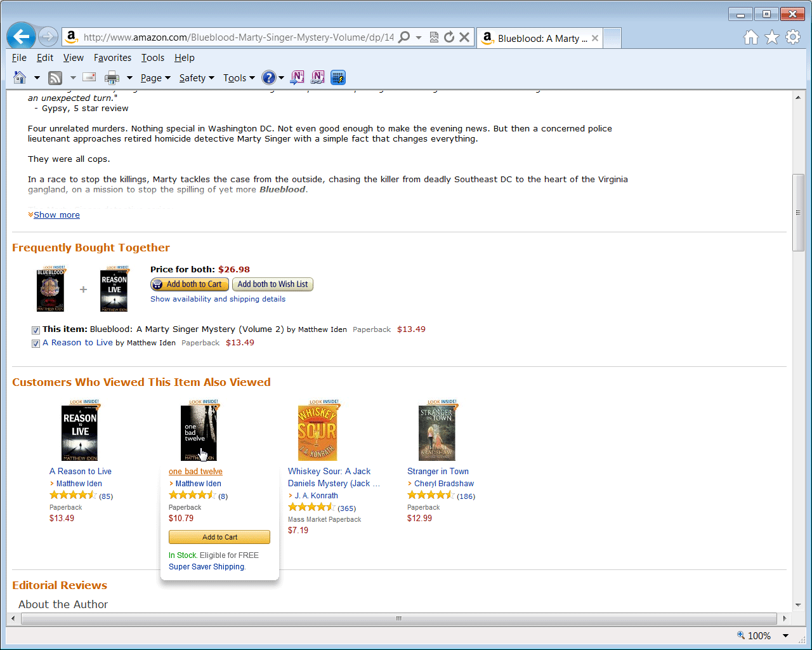Expand the Help dropdown arrow
812x650 pixels.
click(281, 77)
